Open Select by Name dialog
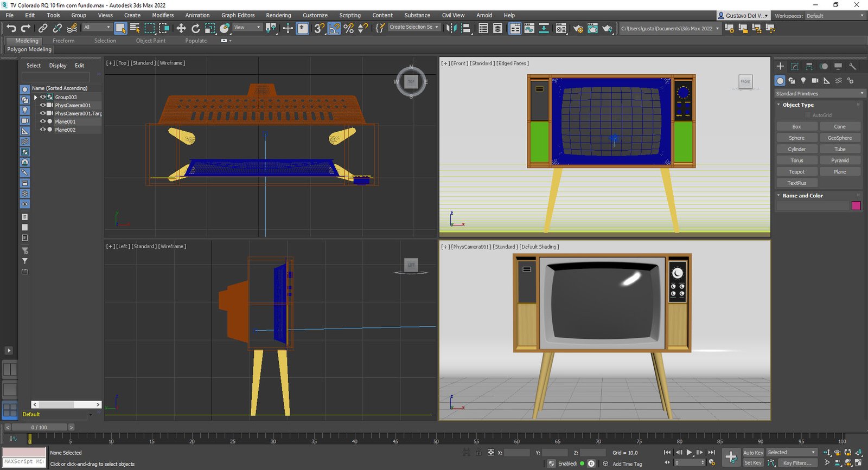868x470 pixels. pyautogui.click(x=135, y=28)
